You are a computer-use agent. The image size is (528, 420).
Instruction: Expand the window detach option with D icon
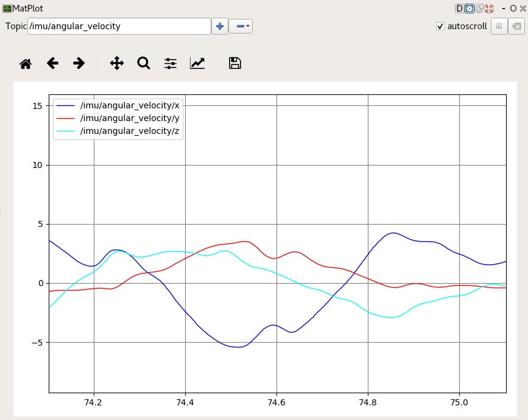[459, 8]
